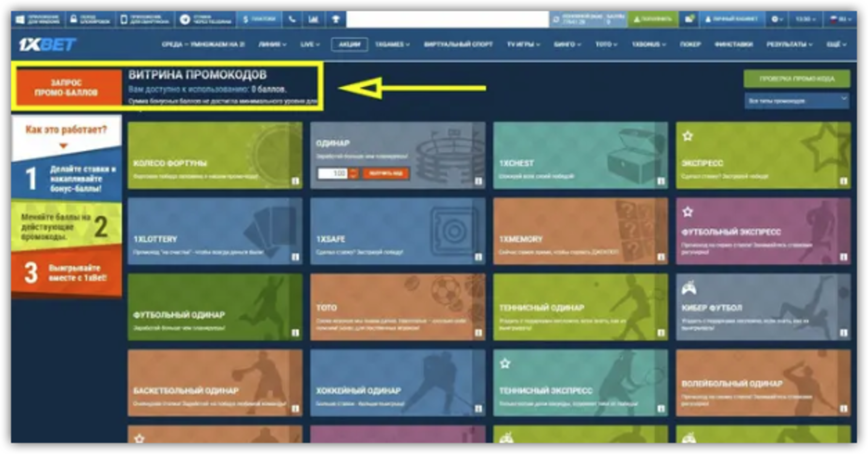The width and height of the screenshot is (868, 454).
Task: Expand the ТОТО dropdown in navigation
Action: pyautogui.click(x=606, y=44)
